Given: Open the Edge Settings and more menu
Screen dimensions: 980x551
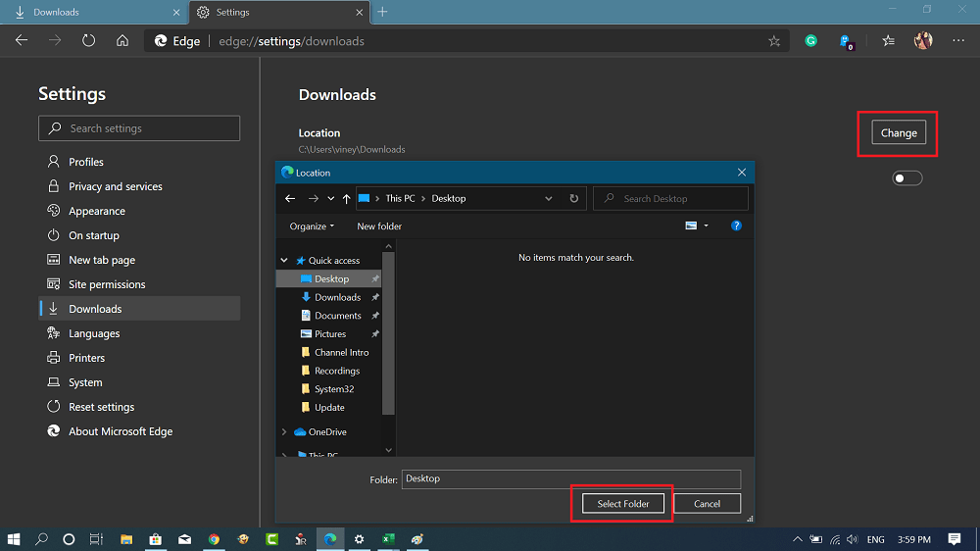Looking at the screenshot, I should click(x=958, y=40).
